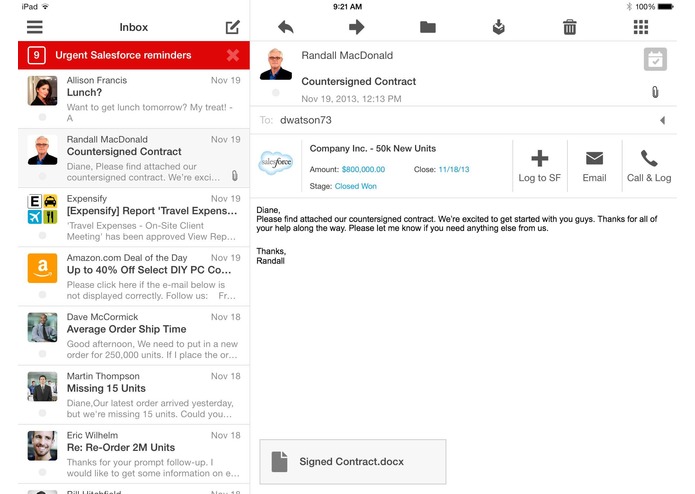Toggle read dot under header sender photo
Viewport: 695px width, 494px height.
click(x=276, y=93)
